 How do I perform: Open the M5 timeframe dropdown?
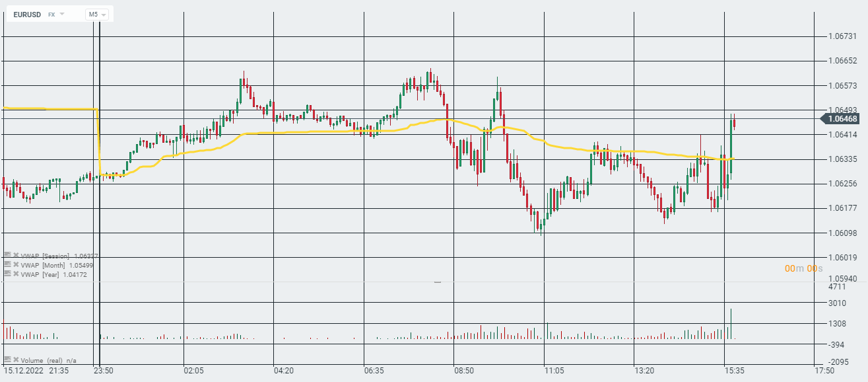(x=96, y=14)
